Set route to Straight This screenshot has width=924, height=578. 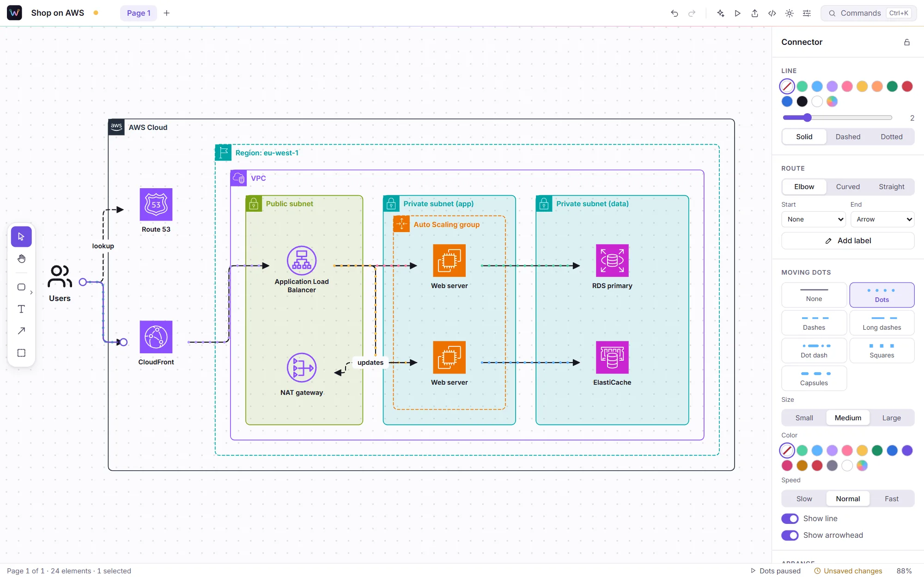tap(891, 187)
